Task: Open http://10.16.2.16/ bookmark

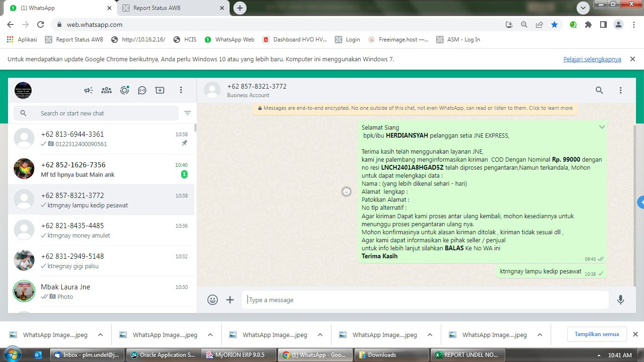Action: (x=138, y=40)
